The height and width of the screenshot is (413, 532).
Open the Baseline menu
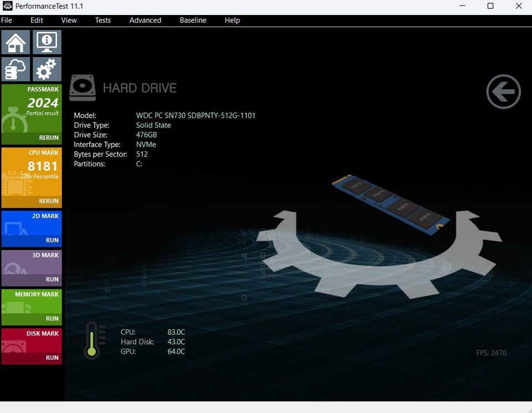click(193, 21)
